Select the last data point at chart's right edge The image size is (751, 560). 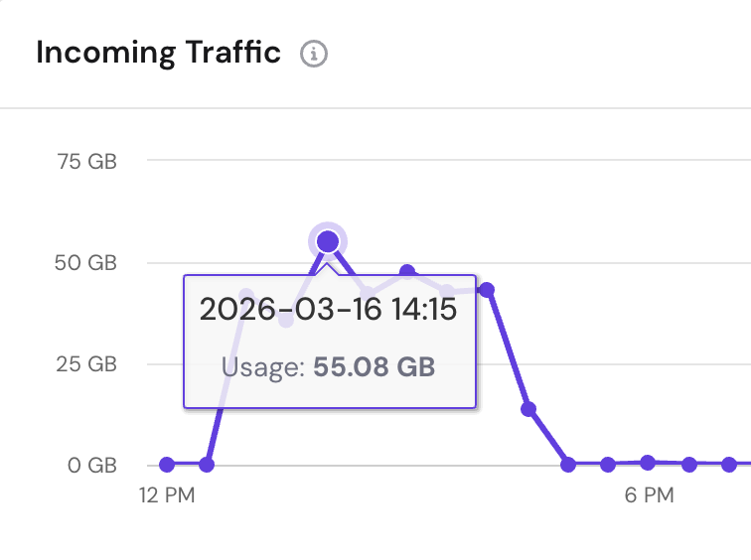pyautogui.click(x=729, y=464)
